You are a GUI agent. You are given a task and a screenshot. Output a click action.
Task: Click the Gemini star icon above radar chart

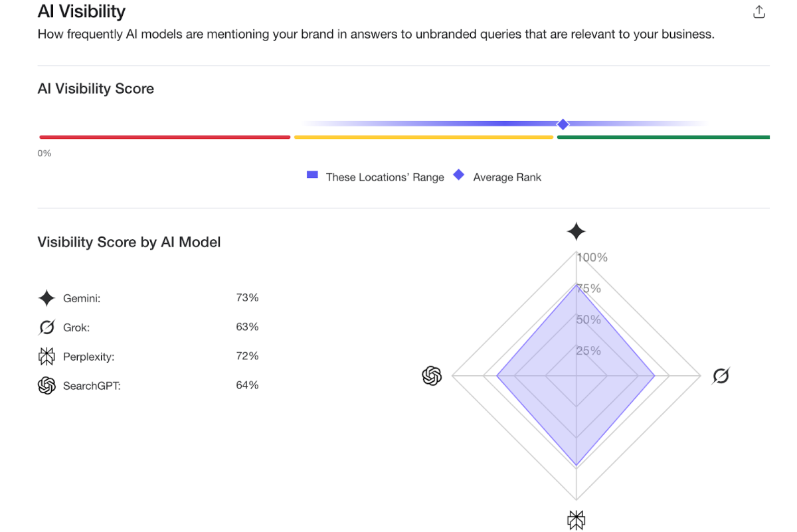576,232
